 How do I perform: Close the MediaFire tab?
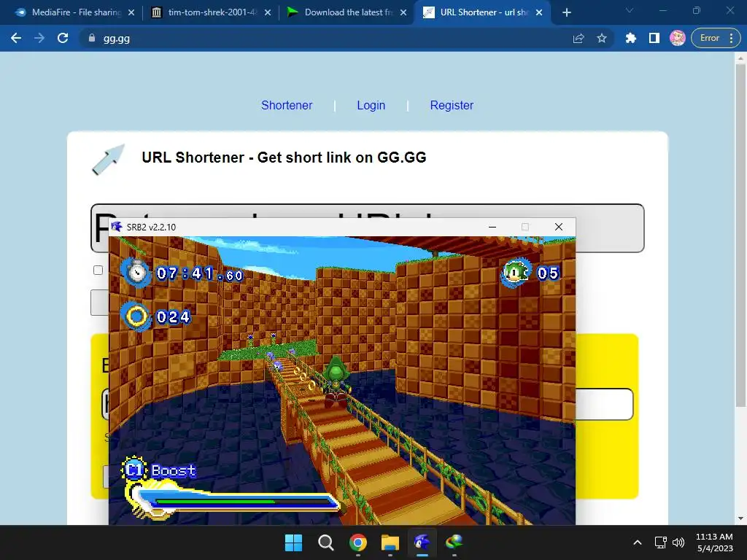131,12
